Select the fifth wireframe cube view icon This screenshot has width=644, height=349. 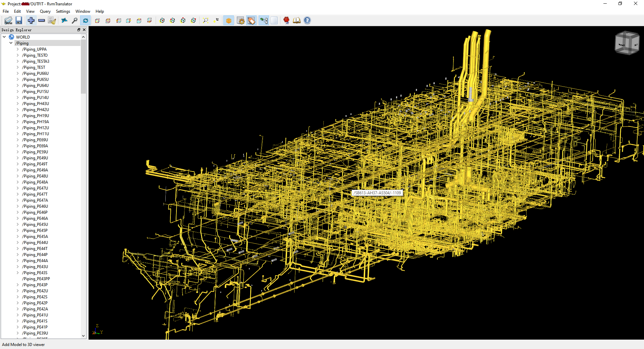pyautogui.click(x=139, y=20)
